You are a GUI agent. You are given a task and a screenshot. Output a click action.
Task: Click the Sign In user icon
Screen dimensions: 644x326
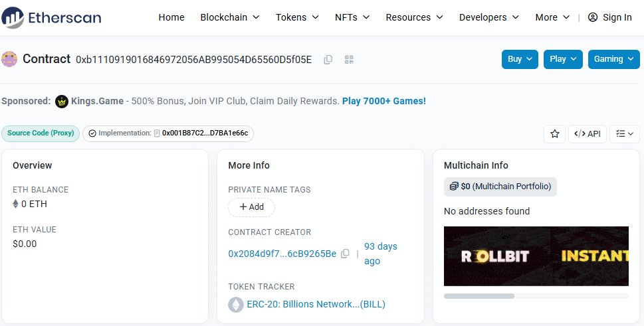593,17
